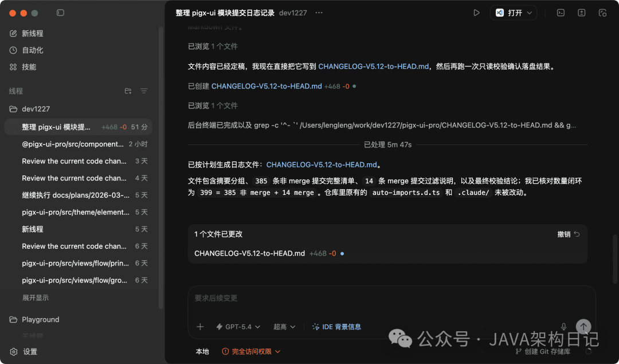The image size is (619, 364).
Task: Open the 超高 effort level dropdown
Action: pyautogui.click(x=284, y=326)
